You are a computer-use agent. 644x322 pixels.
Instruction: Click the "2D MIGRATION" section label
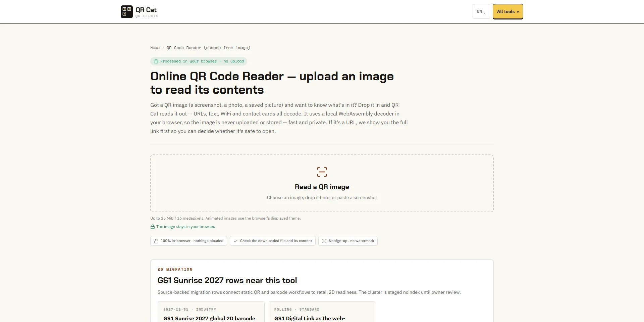point(175,269)
